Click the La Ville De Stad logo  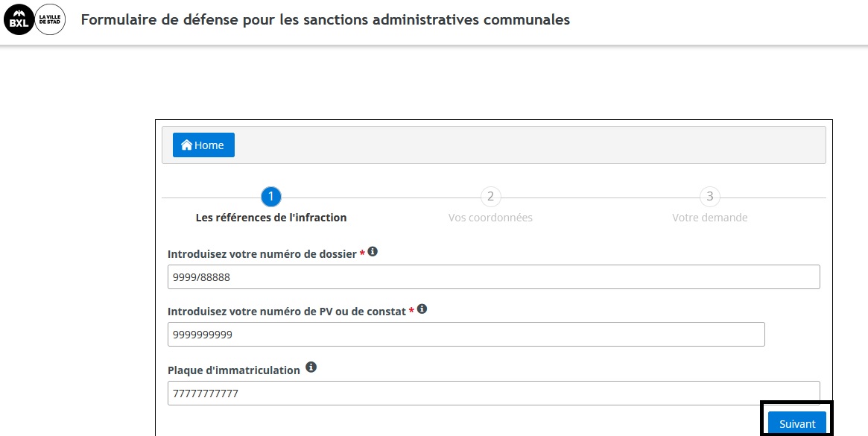[51, 20]
